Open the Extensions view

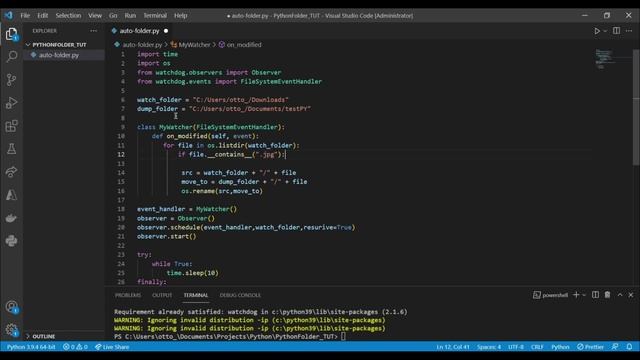coord(11,126)
